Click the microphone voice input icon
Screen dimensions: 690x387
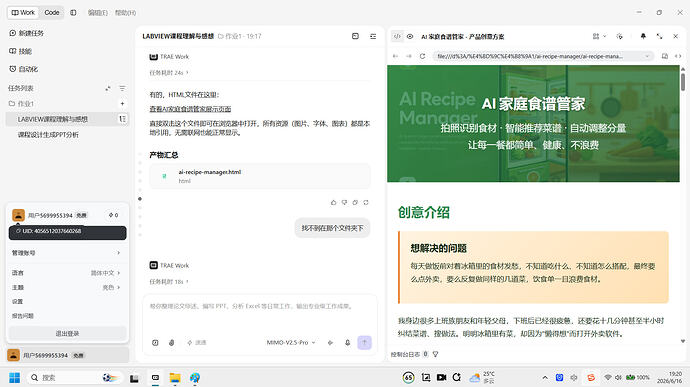(347, 343)
